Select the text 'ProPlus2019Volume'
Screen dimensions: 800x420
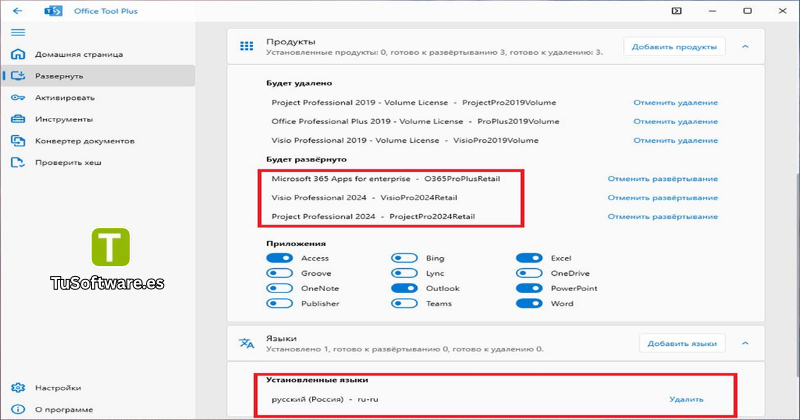[518, 121]
